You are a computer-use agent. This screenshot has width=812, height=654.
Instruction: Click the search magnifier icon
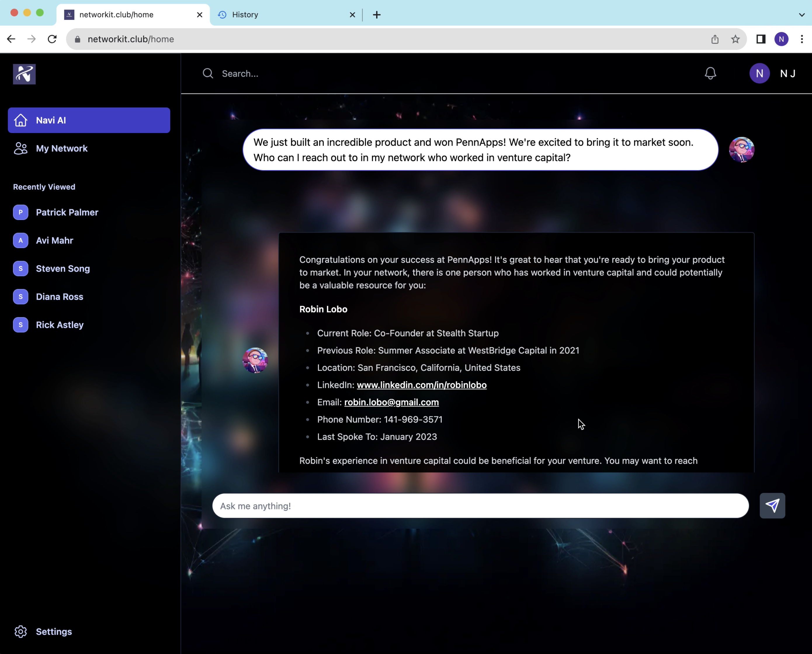[208, 73]
